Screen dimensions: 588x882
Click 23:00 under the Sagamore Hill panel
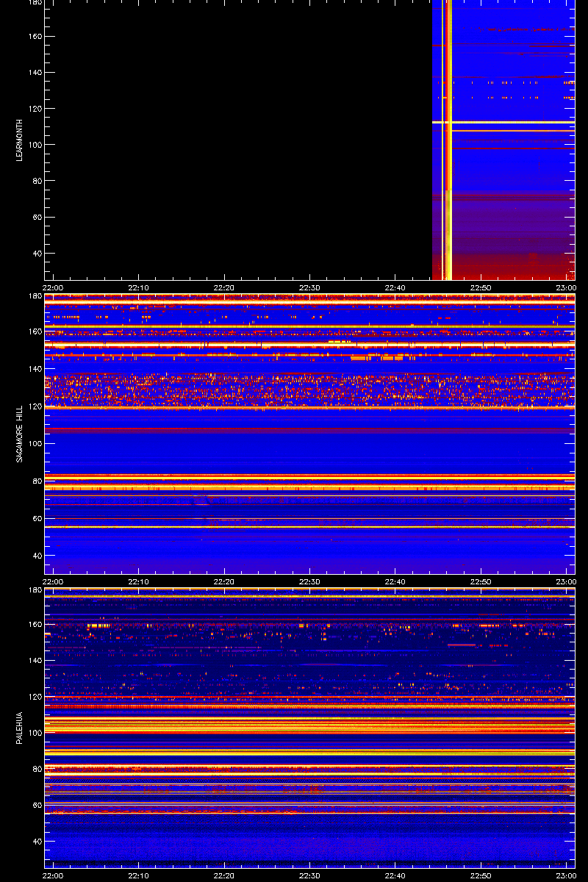click(x=566, y=581)
